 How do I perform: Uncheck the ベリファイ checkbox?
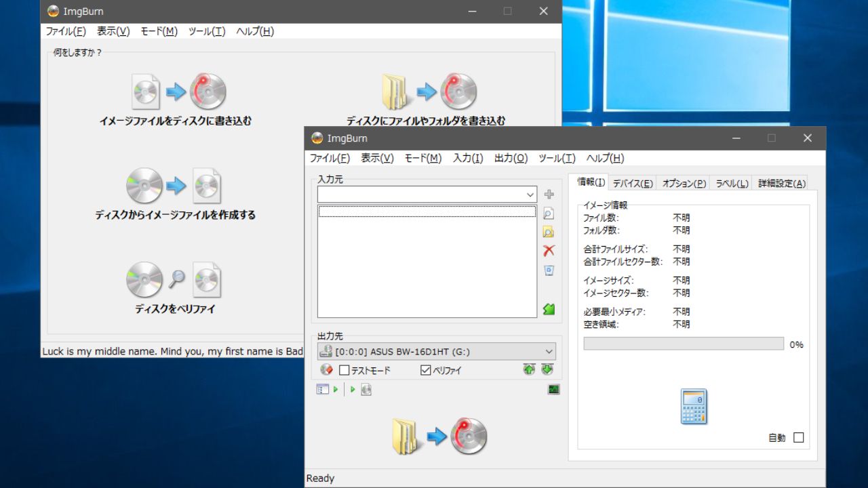[x=426, y=371]
